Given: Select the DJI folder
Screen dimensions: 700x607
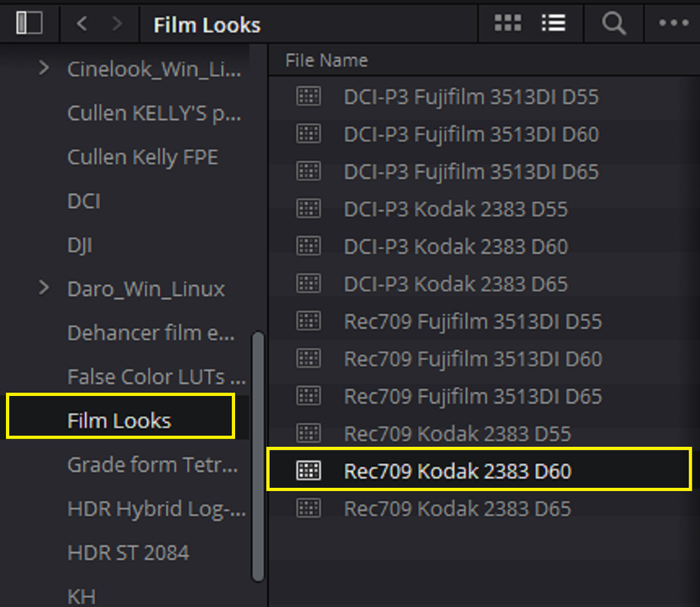Looking at the screenshot, I should (x=80, y=245).
